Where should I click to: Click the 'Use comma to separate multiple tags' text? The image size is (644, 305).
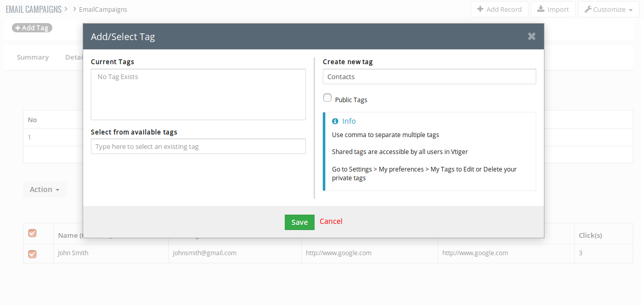[x=385, y=135]
